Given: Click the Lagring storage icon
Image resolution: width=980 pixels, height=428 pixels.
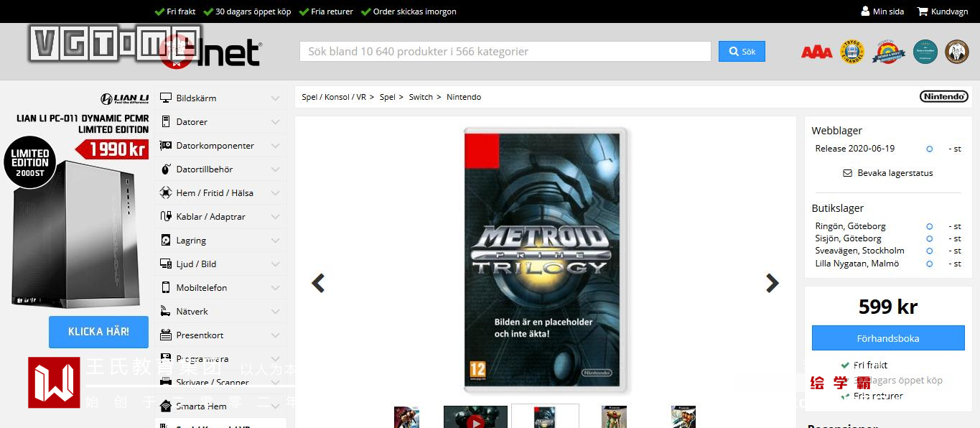Looking at the screenshot, I should pyautogui.click(x=166, y=240).
